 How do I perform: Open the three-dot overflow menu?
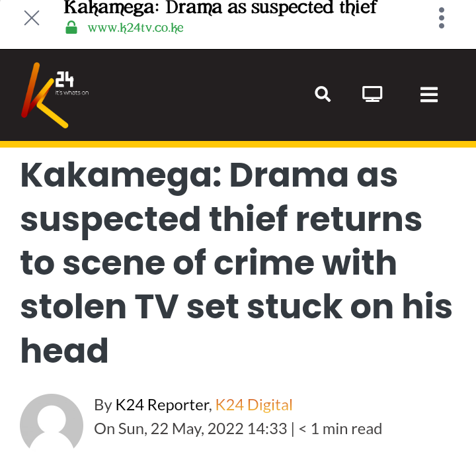point(442,18)
